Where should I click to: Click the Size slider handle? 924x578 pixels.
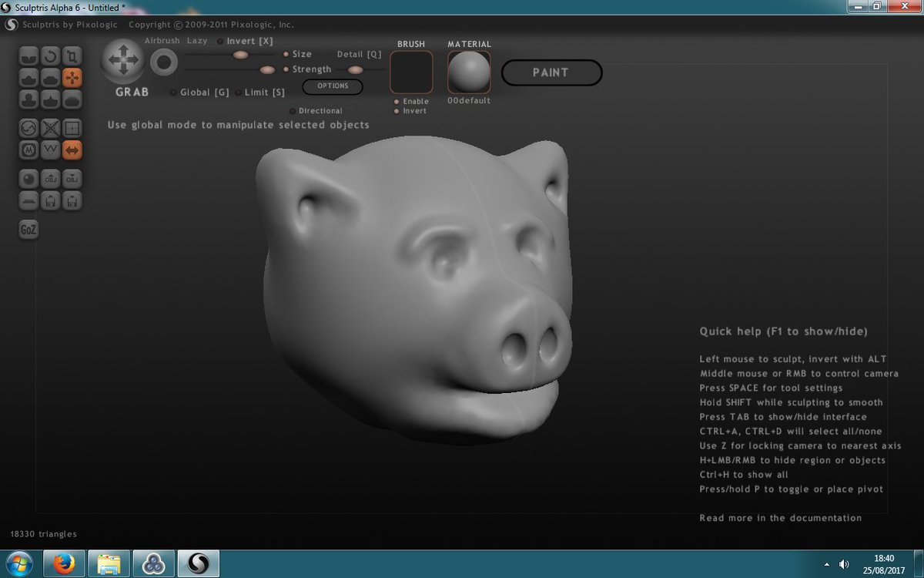tap(241, 55)
